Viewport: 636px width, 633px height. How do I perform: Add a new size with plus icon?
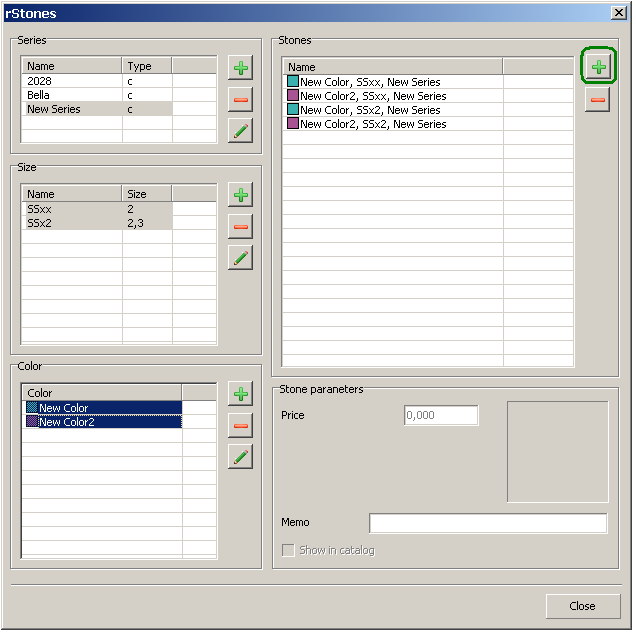click(x=241, y=195)
